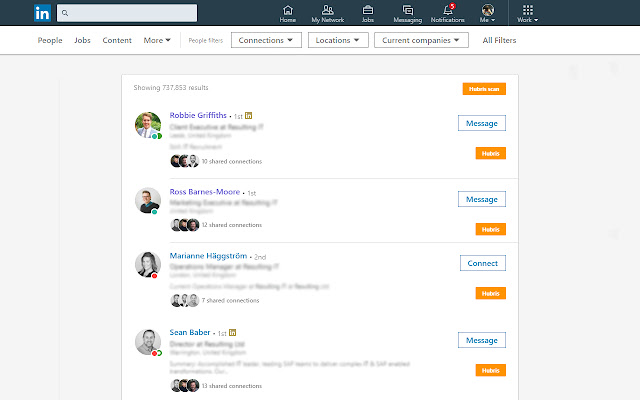Select the People tab
Image resolution: width=640 pixels, height=400 pixels.
pyautogui.click(x=50, y=40)
